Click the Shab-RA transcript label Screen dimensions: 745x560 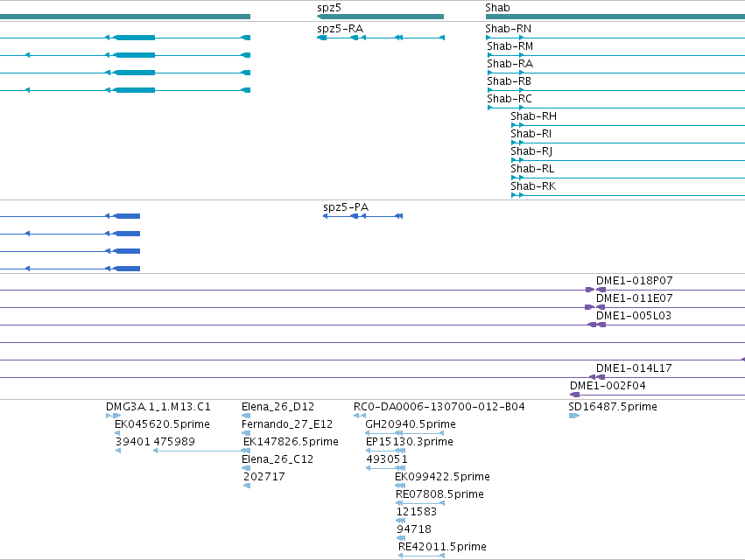510,64
